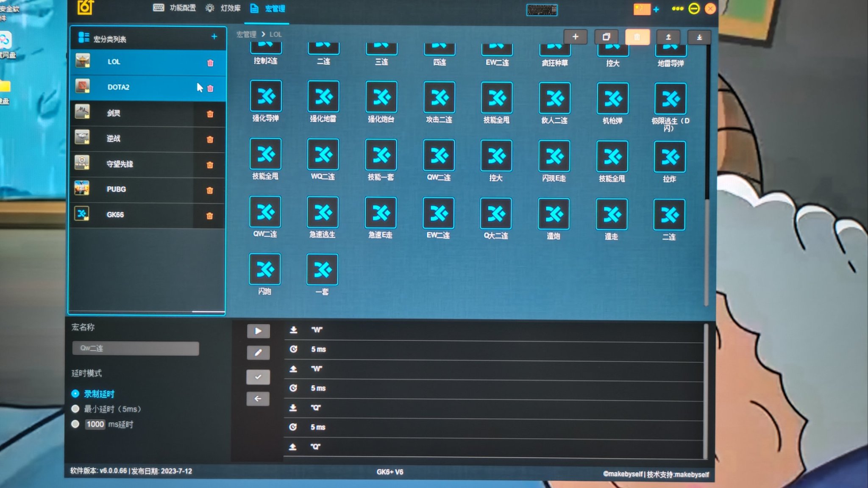868x488 pixels.
Task: Click the 宏管理 breadcrumb link
Action: click(x=246, y=34)
